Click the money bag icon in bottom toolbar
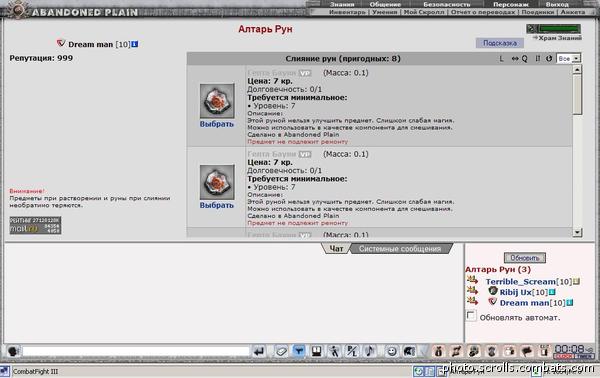The width and height of the screenshot is (600, 378). pyautogui.click(x=439, y=351)
